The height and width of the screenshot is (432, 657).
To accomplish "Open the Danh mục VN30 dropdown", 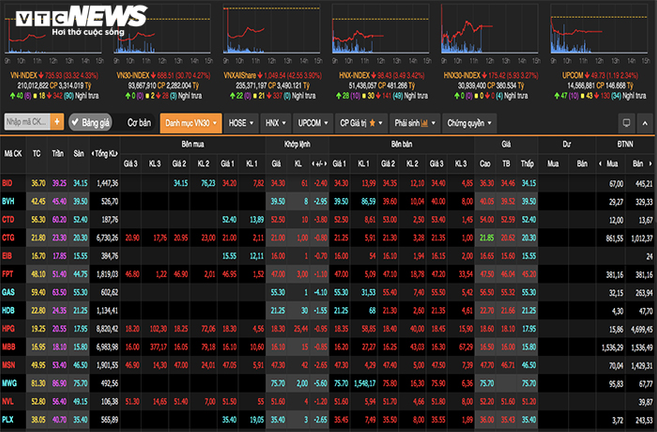I will [x=188, y=122].
